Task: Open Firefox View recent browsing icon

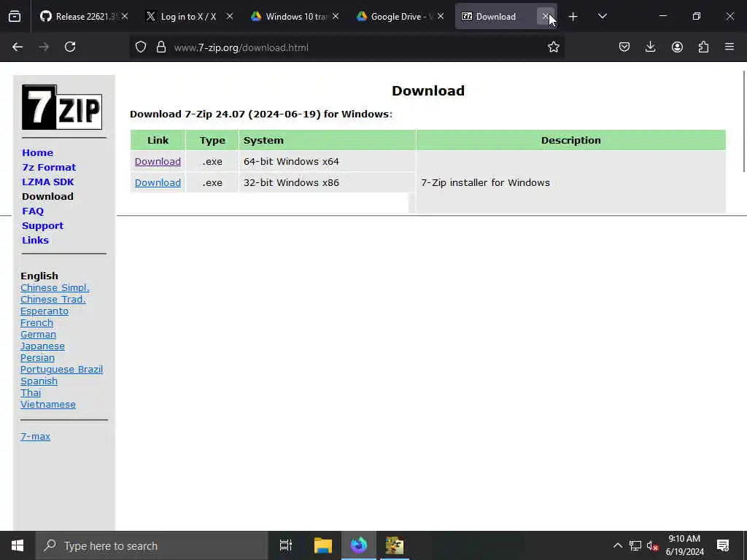Action: point(15,17)
